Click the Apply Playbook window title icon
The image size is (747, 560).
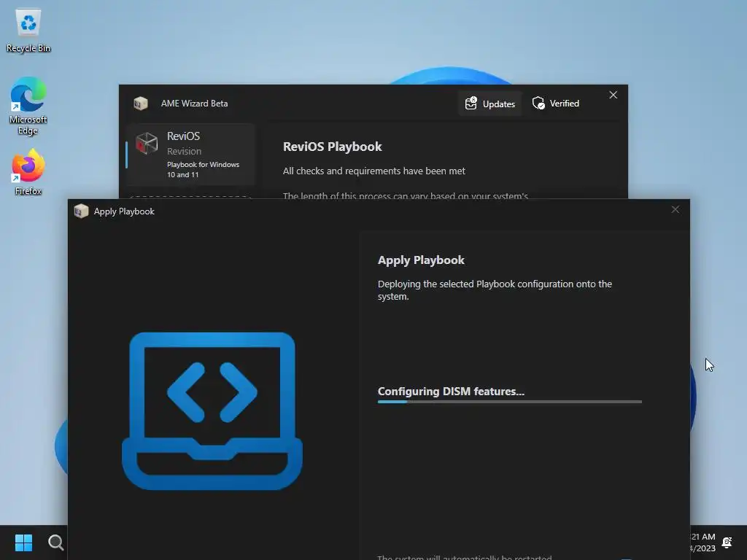(x=82, y=211)
